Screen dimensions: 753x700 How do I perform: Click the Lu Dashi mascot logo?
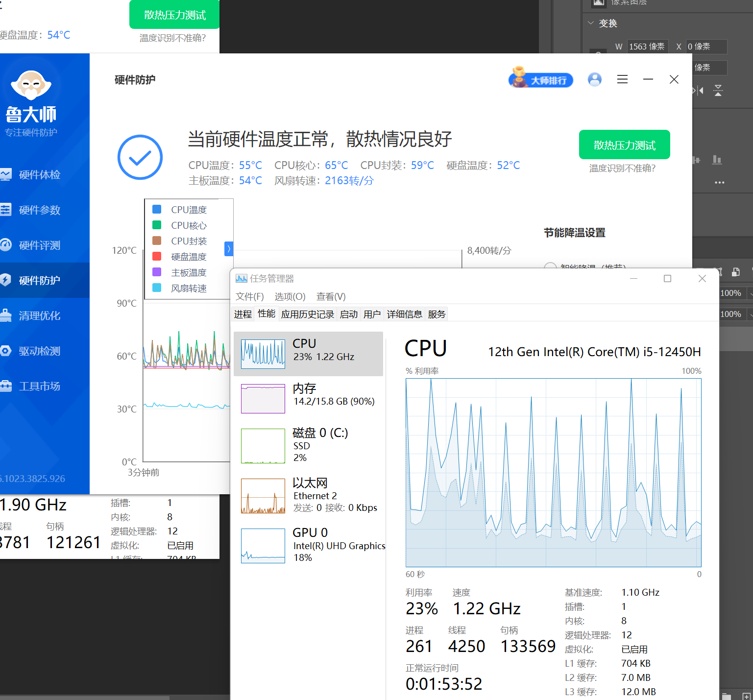tap(31, 86)
